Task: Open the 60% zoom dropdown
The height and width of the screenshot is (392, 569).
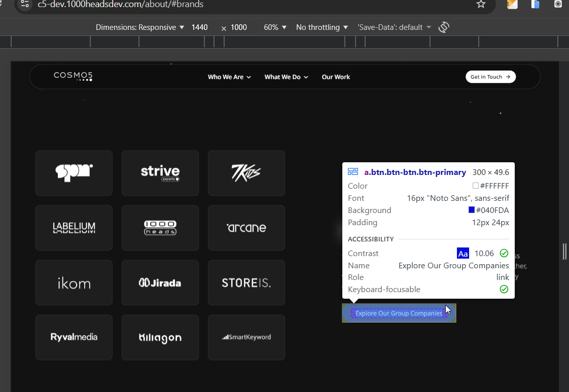Action: tap(275, 27)
